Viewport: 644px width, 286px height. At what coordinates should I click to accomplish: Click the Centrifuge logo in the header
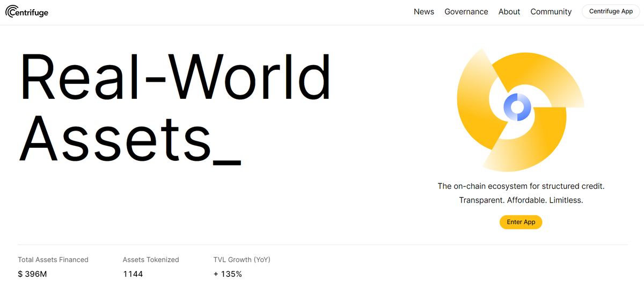[x=27, y=11]
